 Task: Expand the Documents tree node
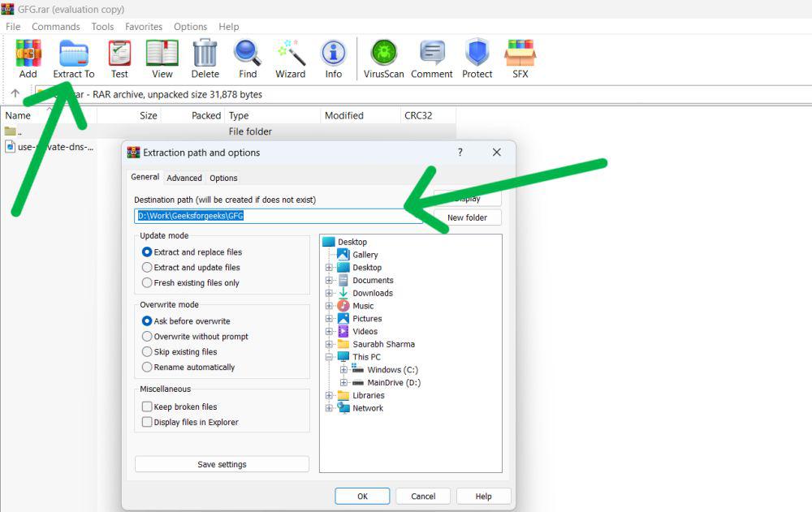click(x=329, y=280)
